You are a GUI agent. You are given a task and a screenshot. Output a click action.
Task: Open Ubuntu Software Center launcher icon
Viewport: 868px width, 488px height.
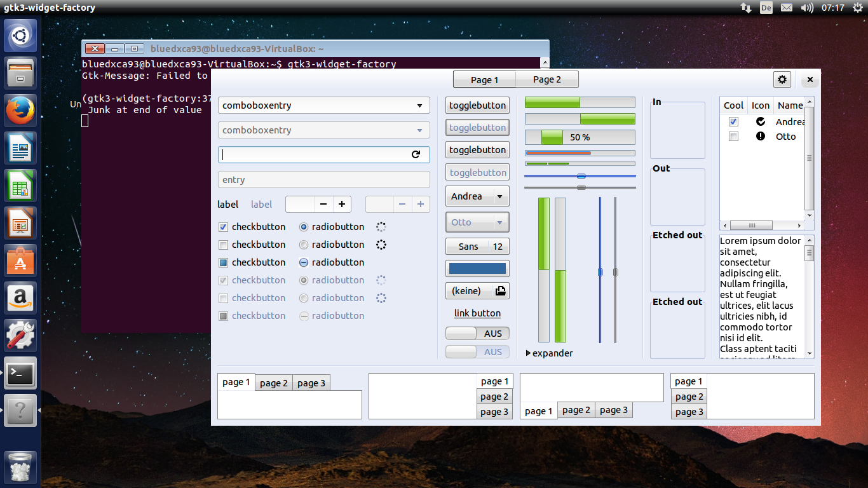coord(20,261)
